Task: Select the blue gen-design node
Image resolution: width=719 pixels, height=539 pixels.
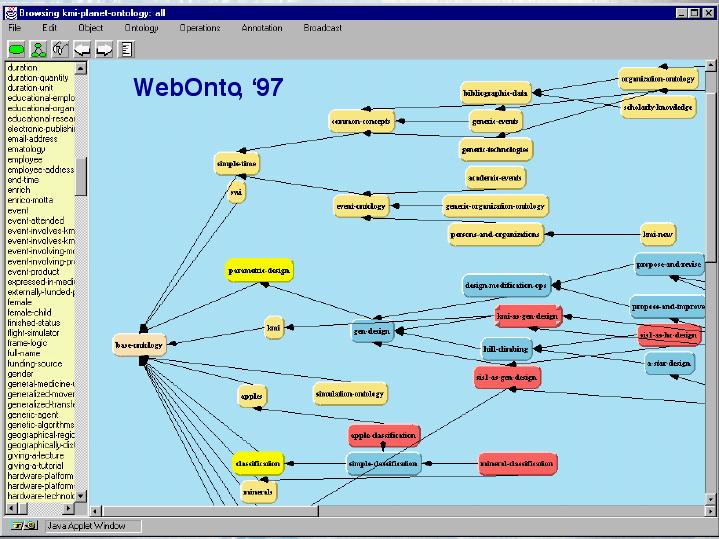Action: tap(372, 331)
